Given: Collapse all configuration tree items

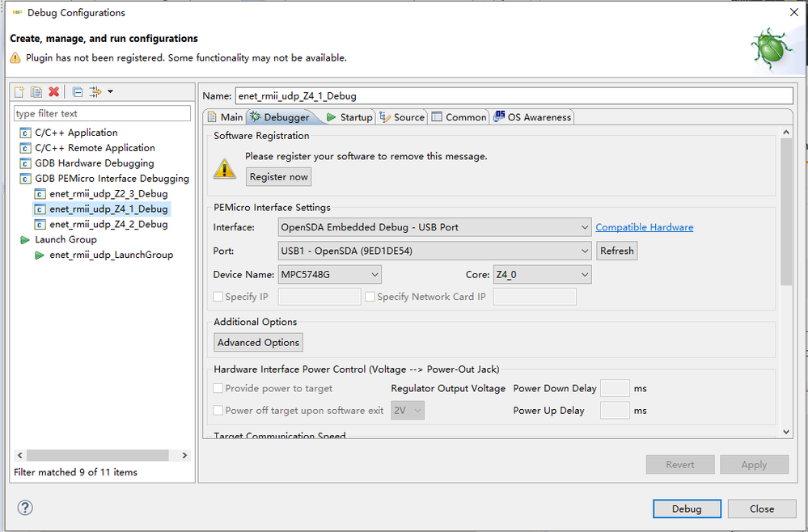Looking at the screenshot, I should [78, 92].
